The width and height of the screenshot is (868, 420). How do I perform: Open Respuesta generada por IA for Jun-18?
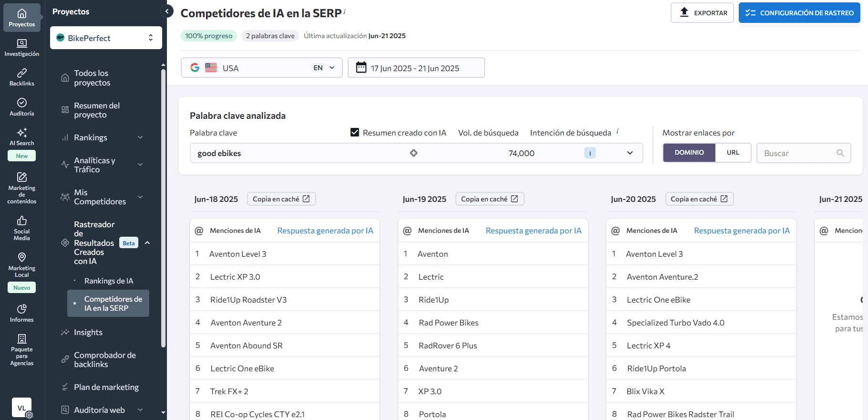click(x=325, y=231)
